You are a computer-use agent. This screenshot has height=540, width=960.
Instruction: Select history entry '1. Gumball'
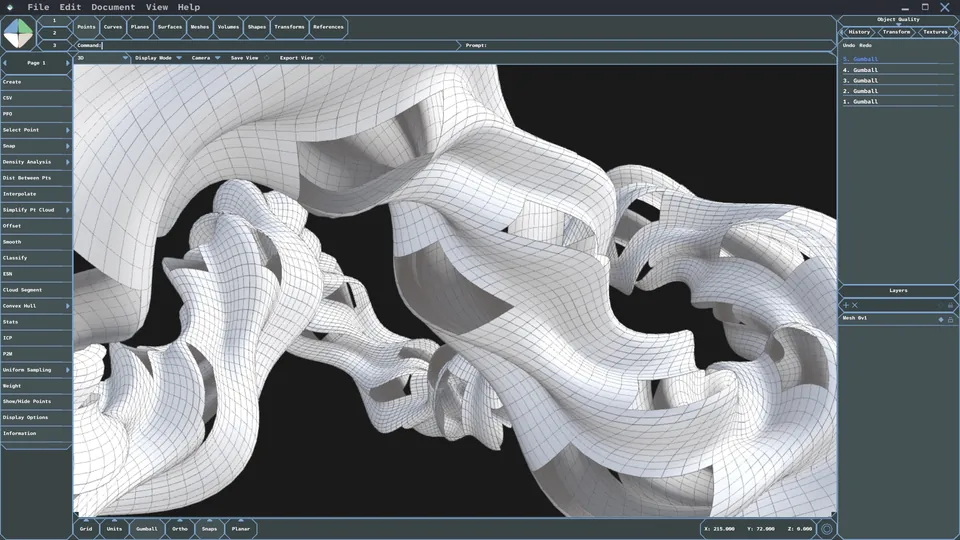[898, 102]
